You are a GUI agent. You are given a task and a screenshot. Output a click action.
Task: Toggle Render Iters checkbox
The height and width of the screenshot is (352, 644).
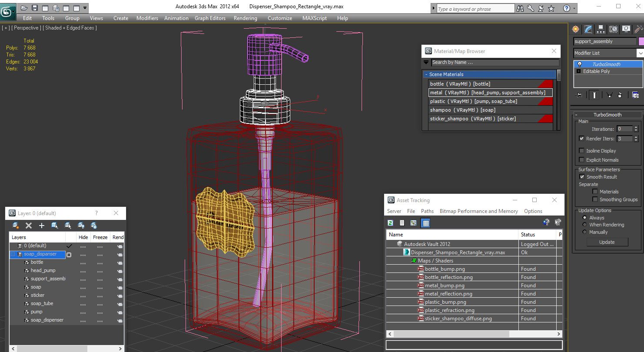pos(581,139)
